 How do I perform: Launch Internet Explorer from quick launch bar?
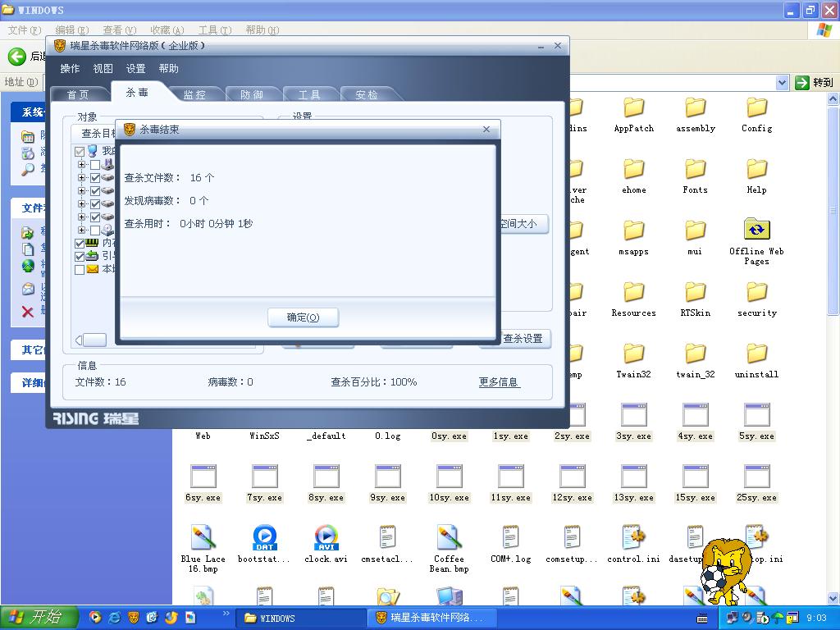pos(114,618)
